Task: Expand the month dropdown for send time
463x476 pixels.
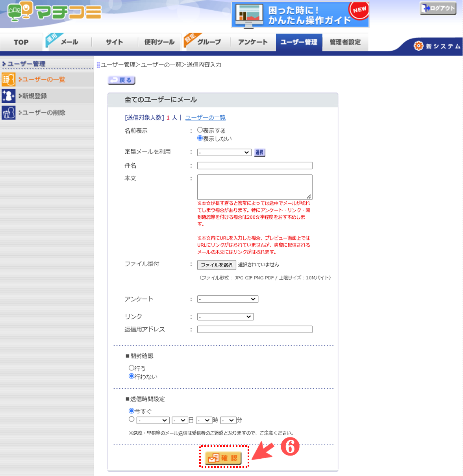Action: pos(153,420)
